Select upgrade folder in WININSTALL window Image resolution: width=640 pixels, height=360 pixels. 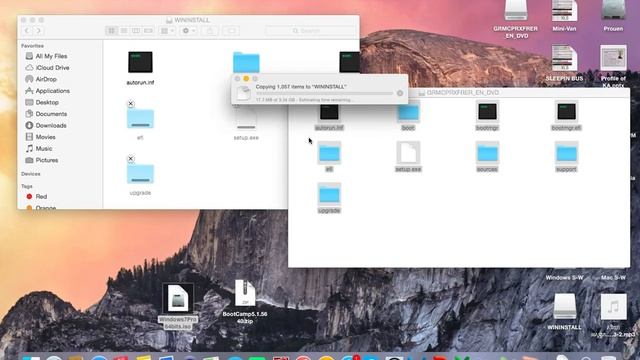click(140, 174)
